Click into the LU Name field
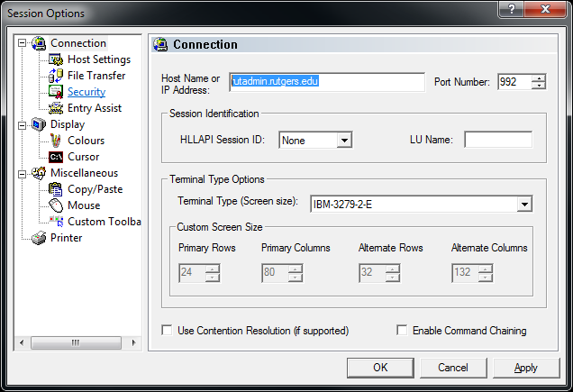 pyautogui.click(x=497, y=140)
